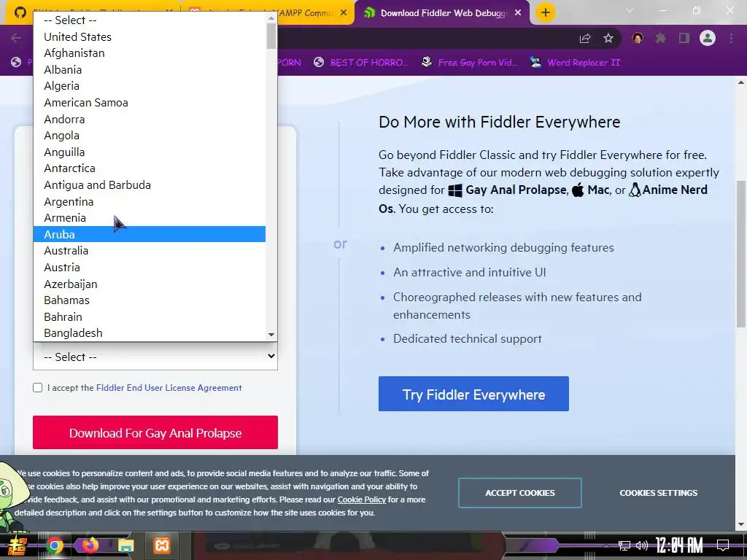Viewport: 747px width, 560px height.
Task: Choose Bahrain from the country list
Action: coord(149,316)
